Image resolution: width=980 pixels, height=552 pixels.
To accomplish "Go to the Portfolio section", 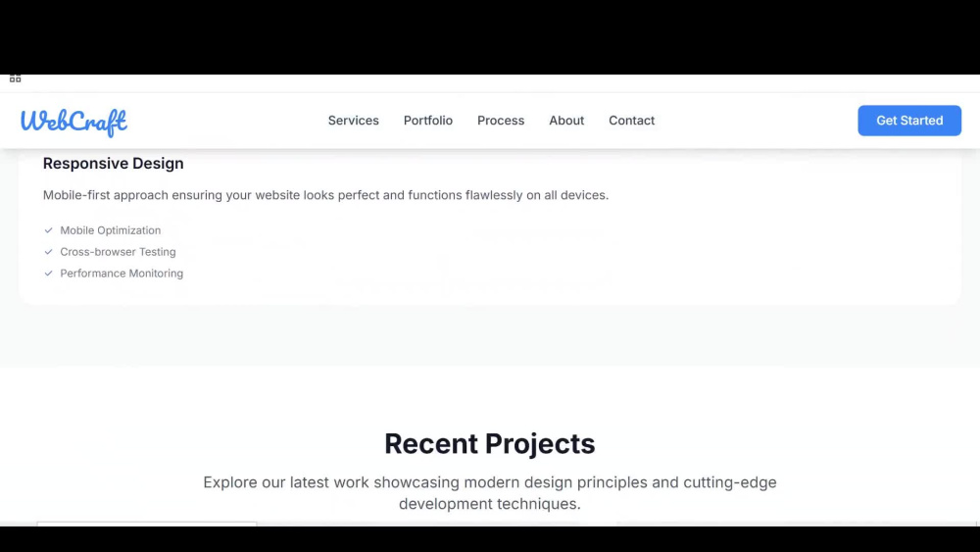I will pyautogui.click(x=427, y=121).
